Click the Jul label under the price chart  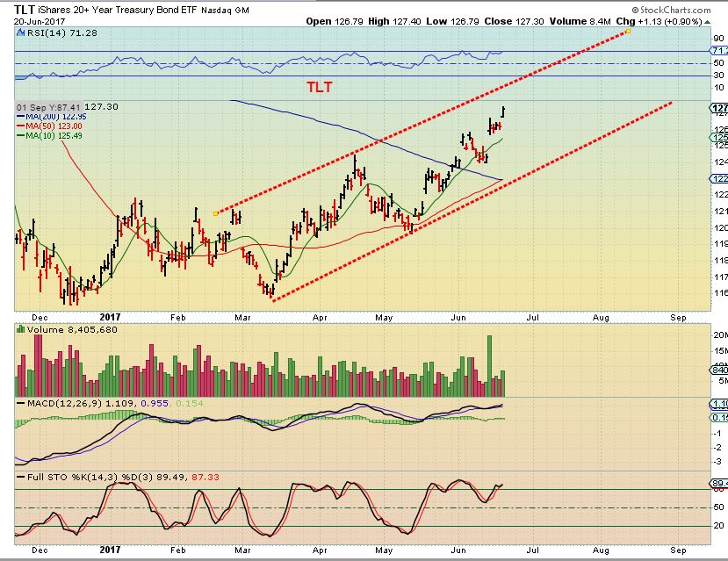(532, 318)
